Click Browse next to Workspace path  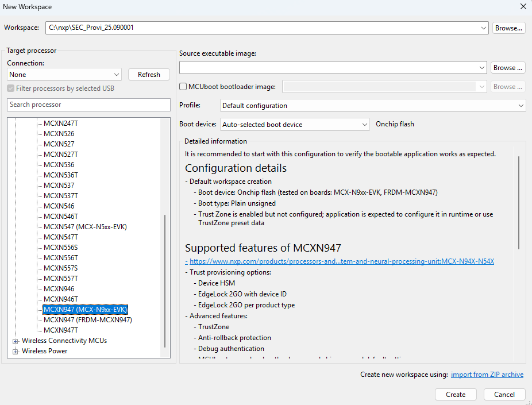508,28
